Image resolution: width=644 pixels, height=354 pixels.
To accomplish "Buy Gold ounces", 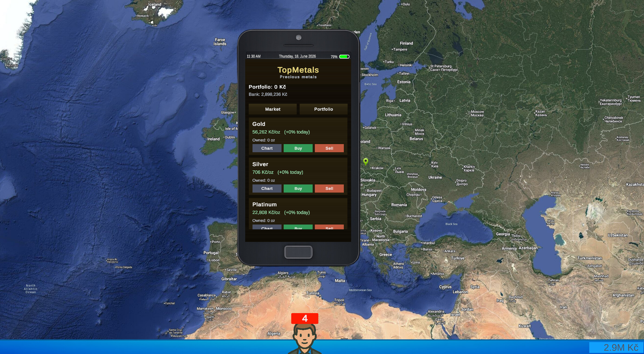I will click(x=298, y=148).
